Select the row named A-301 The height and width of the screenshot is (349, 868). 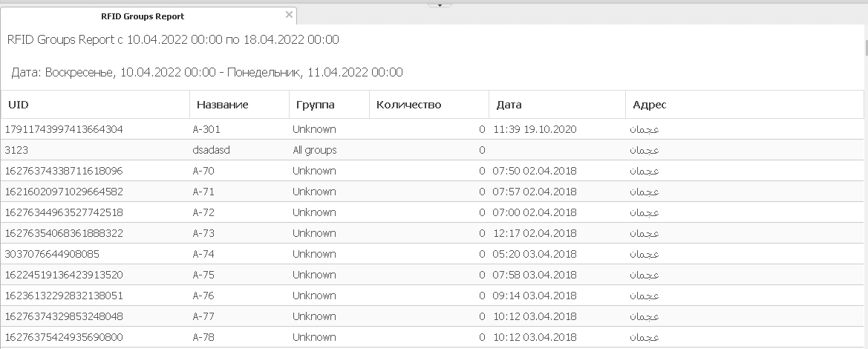[206, 129]
